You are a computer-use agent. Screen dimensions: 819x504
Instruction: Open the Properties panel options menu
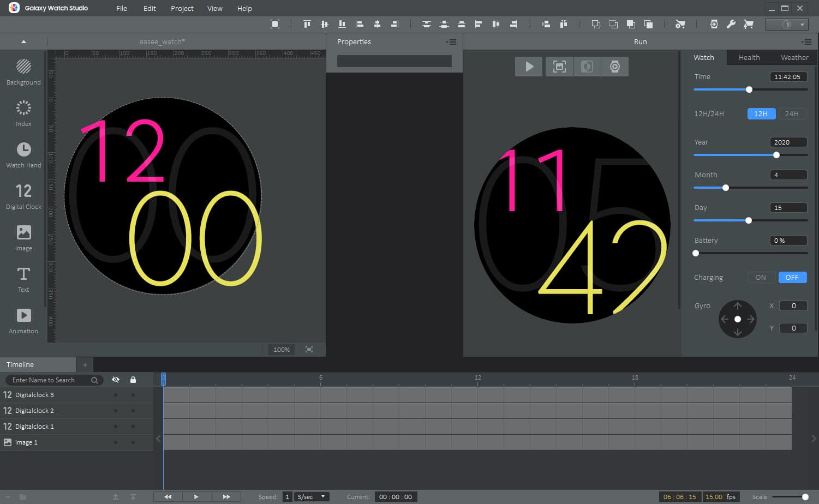[451, 42]
